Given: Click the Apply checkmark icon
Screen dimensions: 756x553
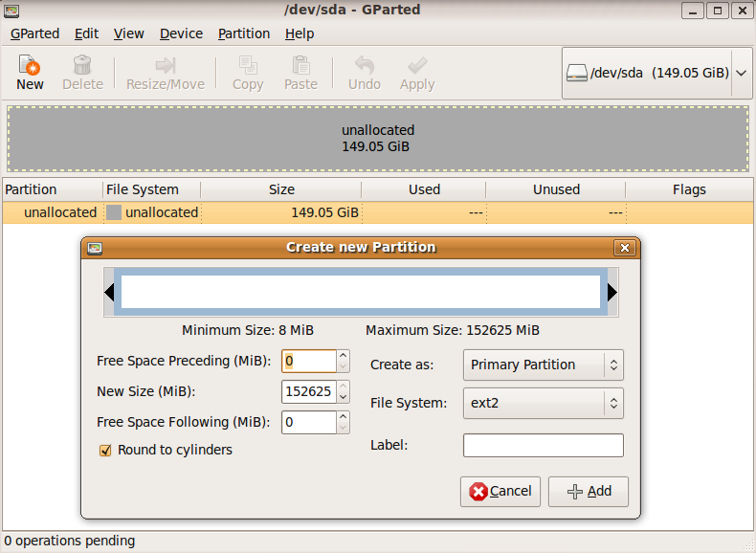Looking at the screenshot, I should coord(417,65).
